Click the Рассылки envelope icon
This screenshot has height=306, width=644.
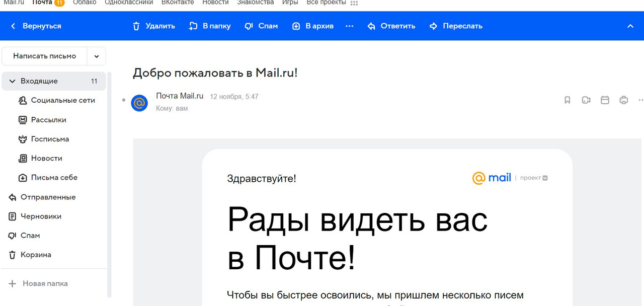click(23, 120)
